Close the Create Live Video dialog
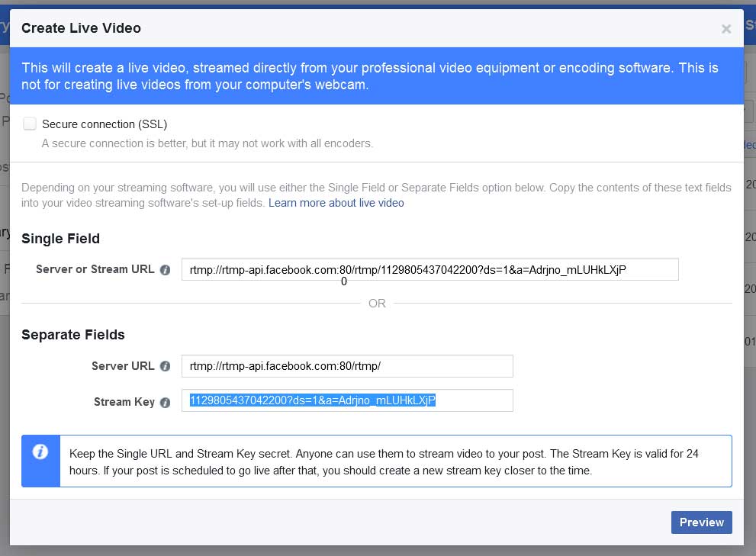 [x=726, y=29]
